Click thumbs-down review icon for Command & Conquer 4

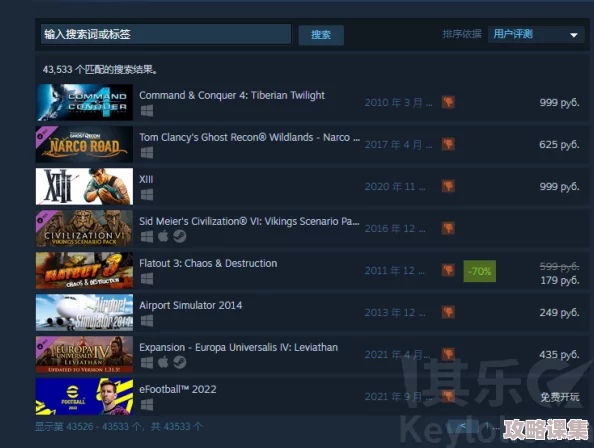[x=448, y=102]
